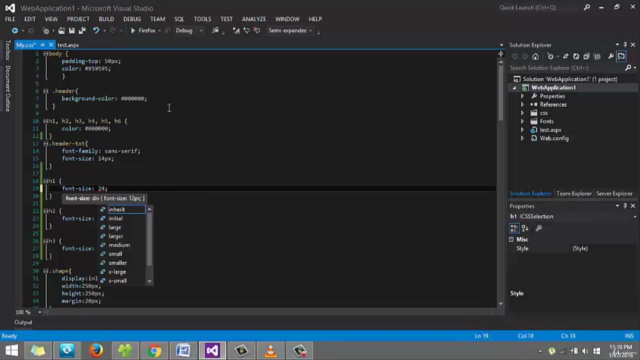Undo the last edit via toolbar
This screenshot has height=360, width=640.
(x=96, y=31)
